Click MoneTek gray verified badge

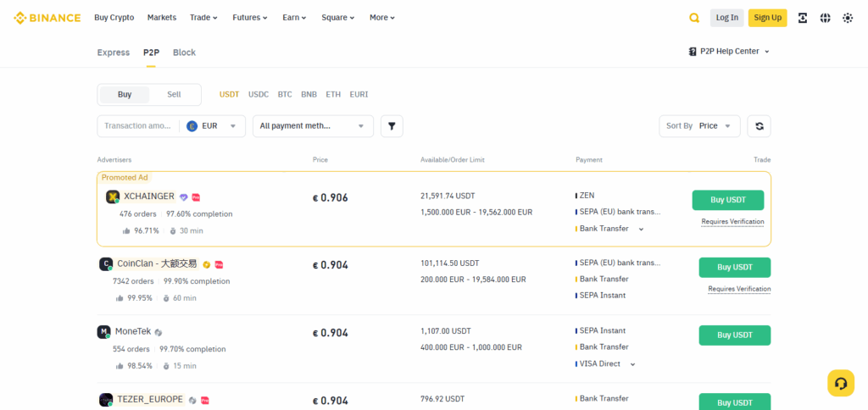[x=159, y=333]
